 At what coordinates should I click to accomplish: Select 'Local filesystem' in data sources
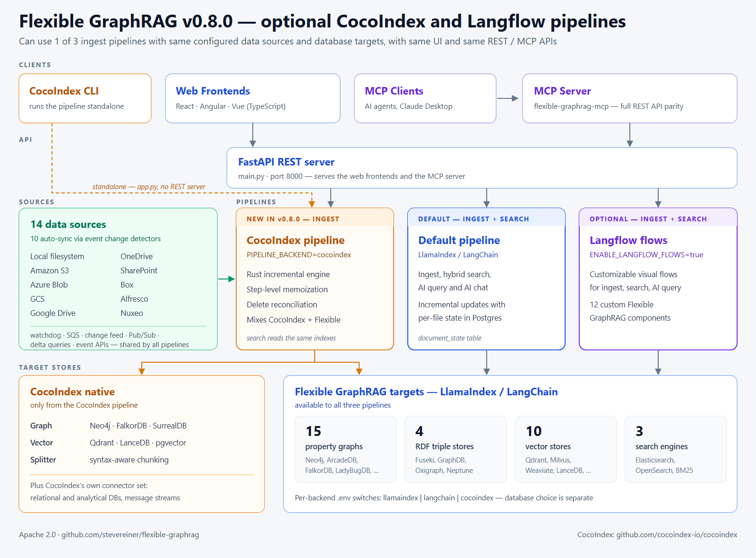57,256
